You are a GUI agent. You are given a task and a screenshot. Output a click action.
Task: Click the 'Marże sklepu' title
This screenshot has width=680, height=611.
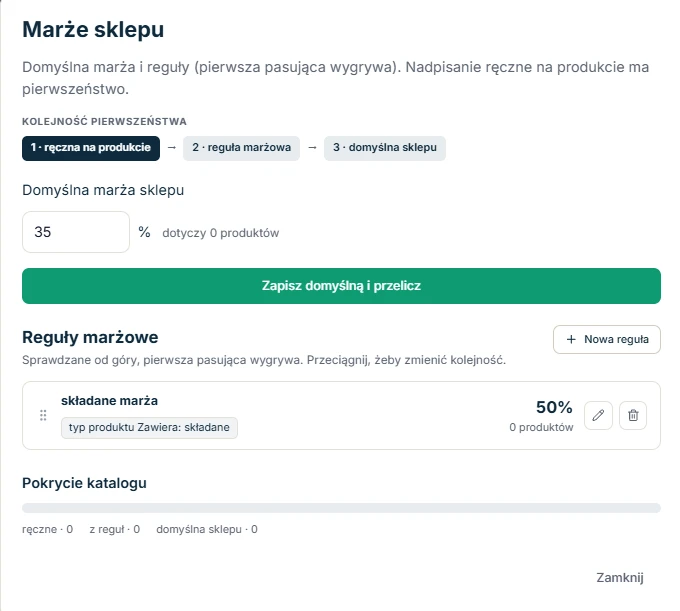coord(93,30)
